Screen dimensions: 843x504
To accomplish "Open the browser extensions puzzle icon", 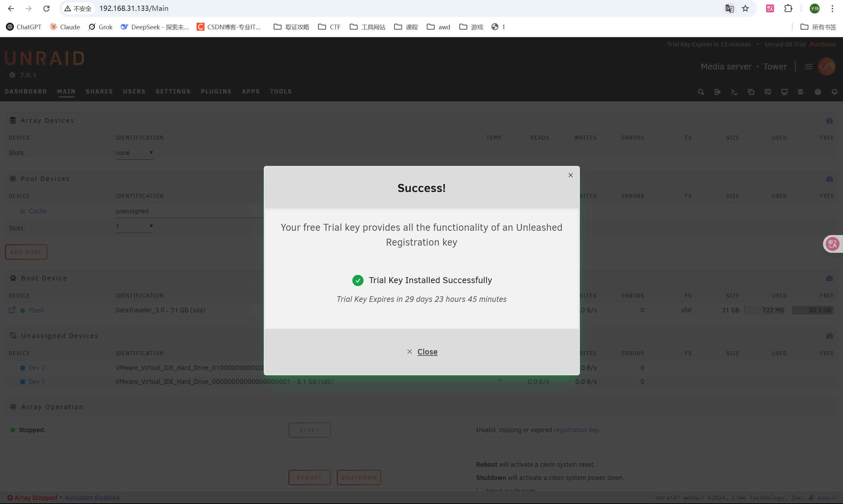I will tap(788, 9).
